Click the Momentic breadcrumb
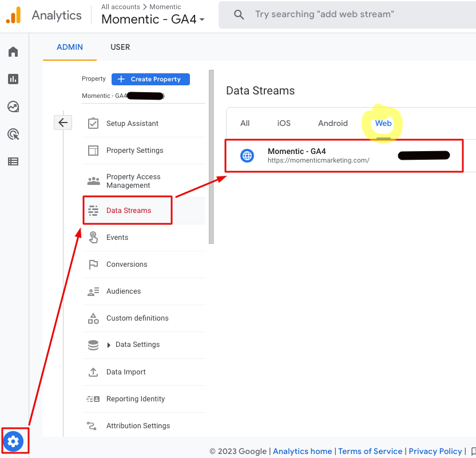476x458 pixels. (x=165, y=7)
